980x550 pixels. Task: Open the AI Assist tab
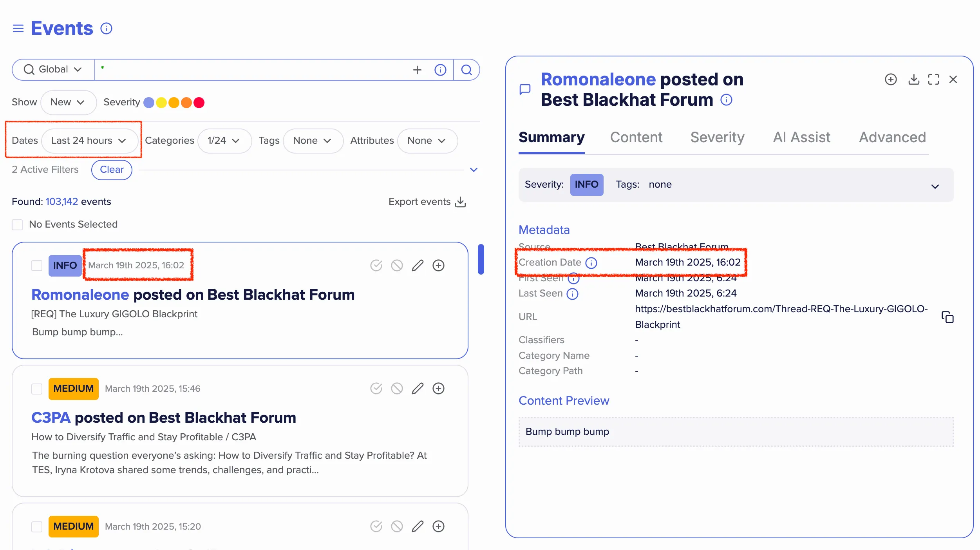coord(801,137)
